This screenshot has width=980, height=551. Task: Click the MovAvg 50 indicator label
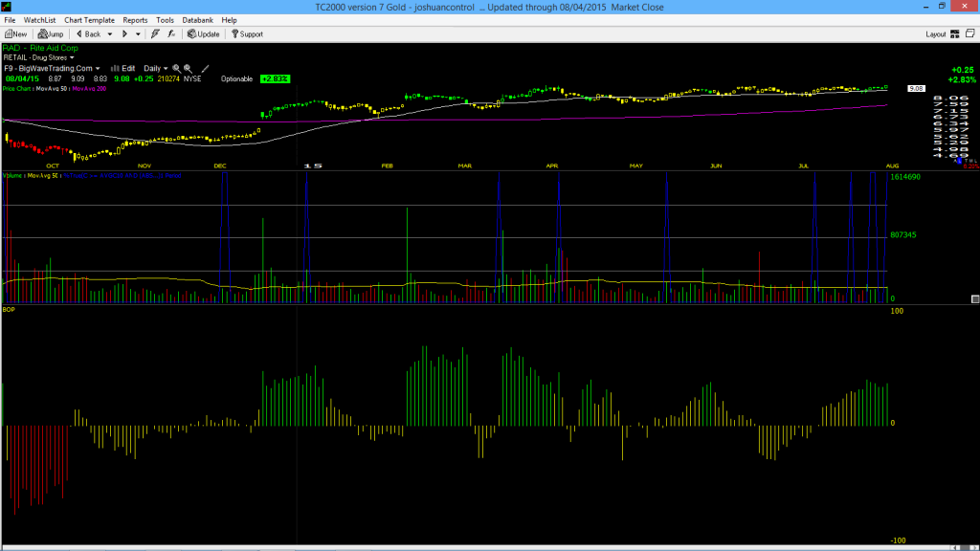coord(52,89)
